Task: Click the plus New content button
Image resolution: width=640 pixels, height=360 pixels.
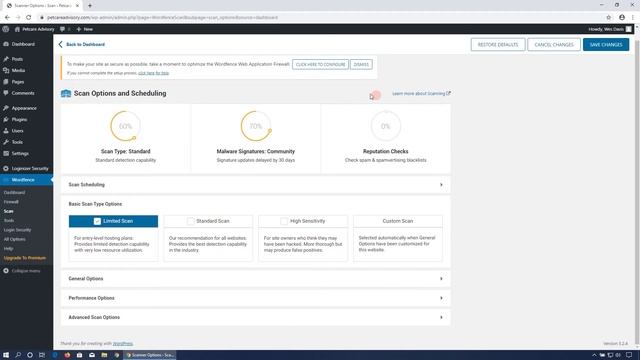Action: pos(84,29)
